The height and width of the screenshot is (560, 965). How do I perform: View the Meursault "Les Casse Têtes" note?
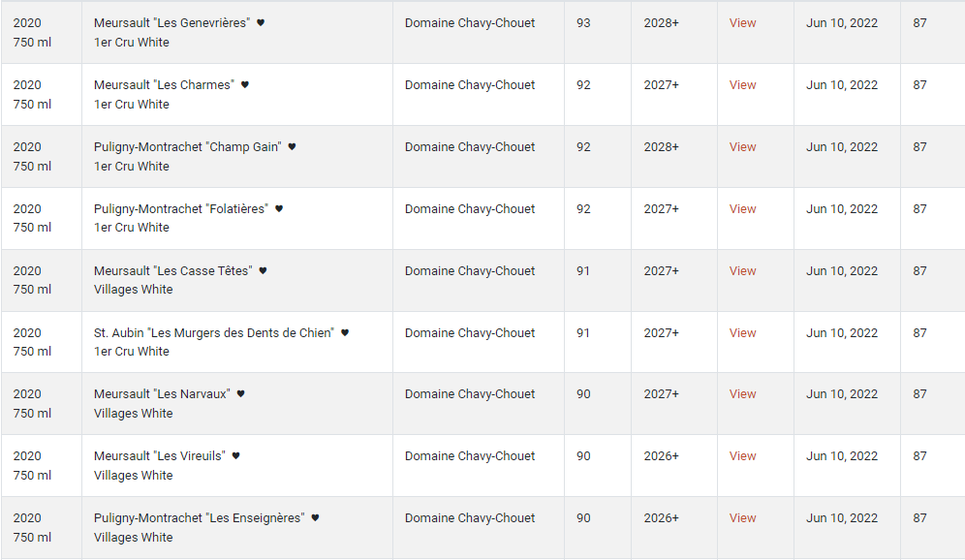[x=742, y=271]
